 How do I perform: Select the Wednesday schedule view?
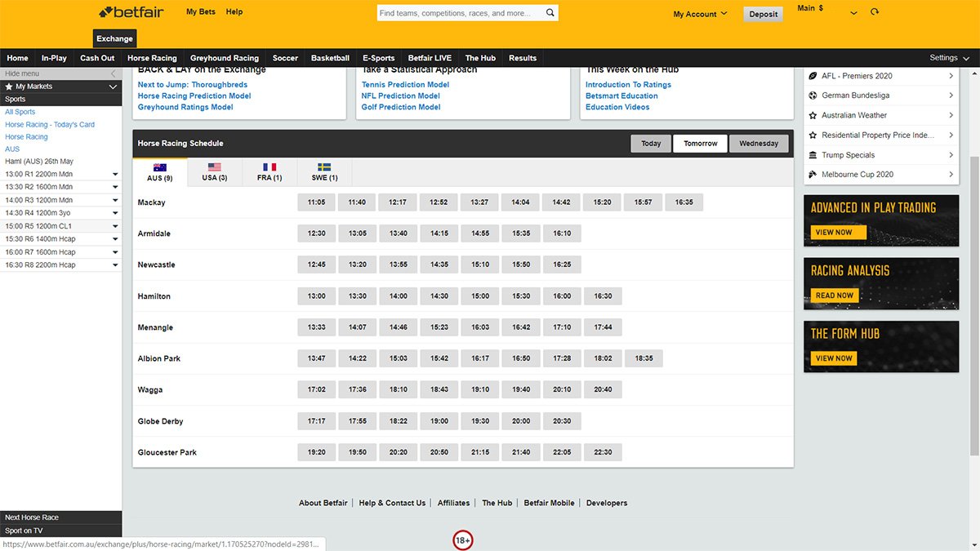(x=759, y=142)
